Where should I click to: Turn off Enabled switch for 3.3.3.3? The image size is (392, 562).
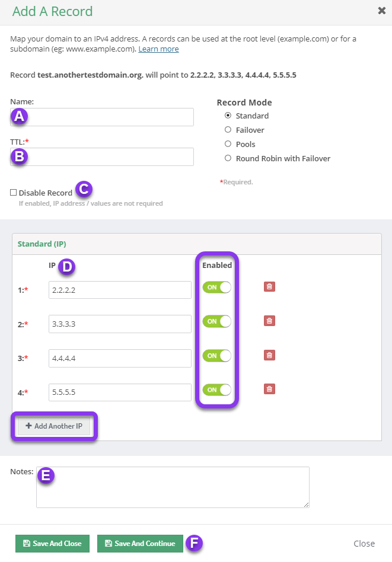pos(216,321)
